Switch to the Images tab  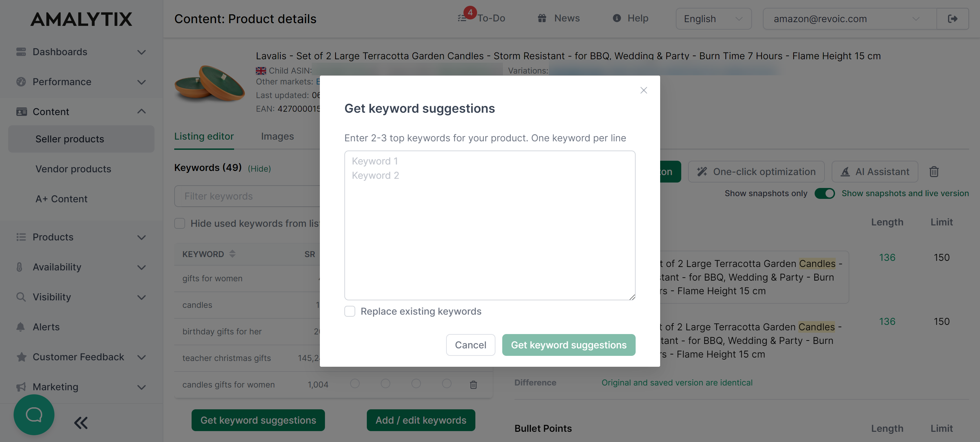pos(277,136)
